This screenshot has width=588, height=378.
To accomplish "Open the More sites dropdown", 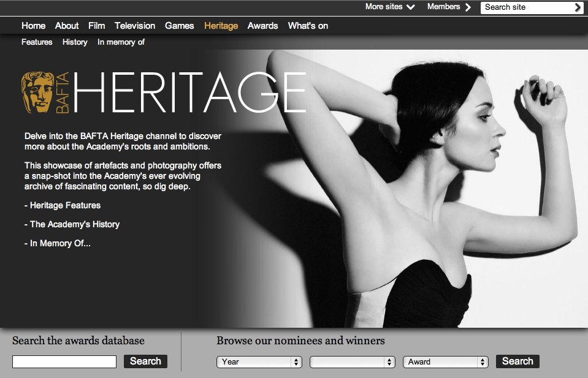I will [390, 7].
